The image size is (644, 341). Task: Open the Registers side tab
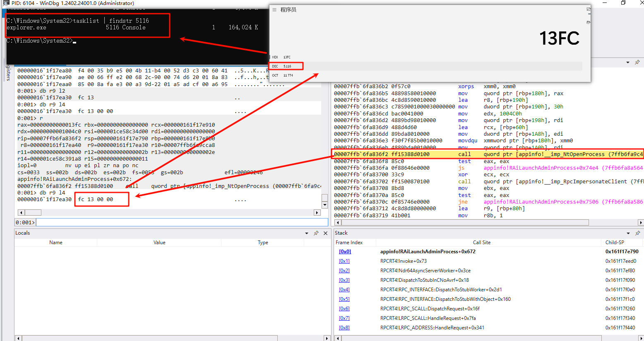[x=8, y=72]
